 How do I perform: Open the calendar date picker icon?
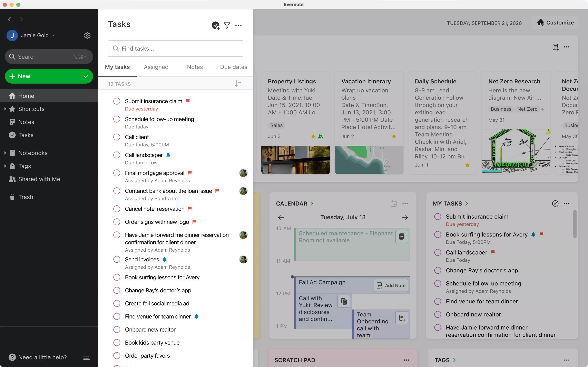393,203
